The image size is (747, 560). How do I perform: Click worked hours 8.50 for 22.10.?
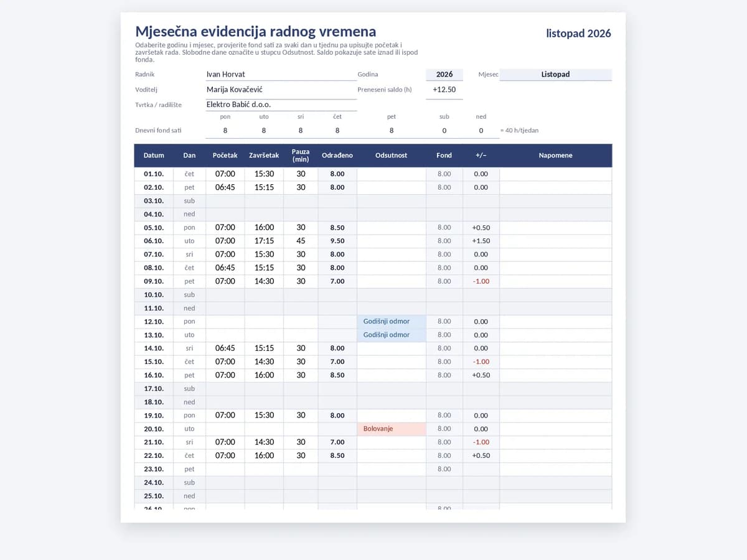[x=337, y=455]
